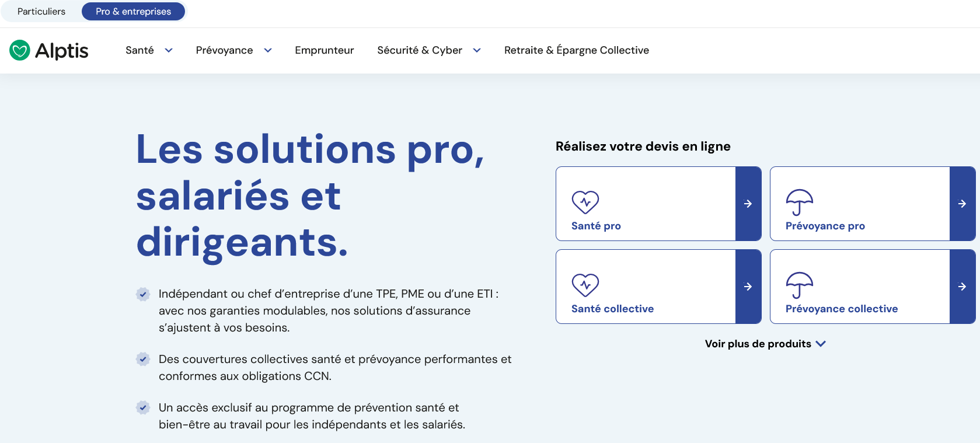
Task: Click the Alptis heart logo
Action: coord(20,50)
